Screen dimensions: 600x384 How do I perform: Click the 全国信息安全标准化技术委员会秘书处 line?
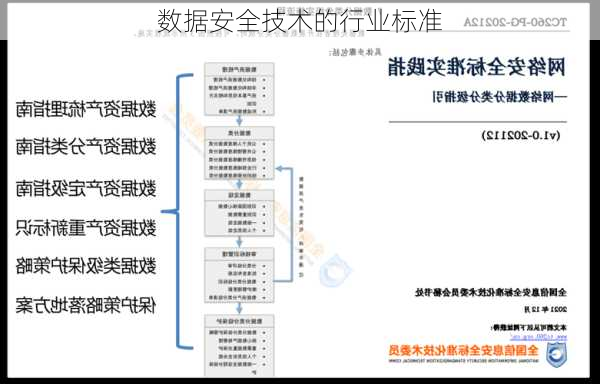click(491, 293)
